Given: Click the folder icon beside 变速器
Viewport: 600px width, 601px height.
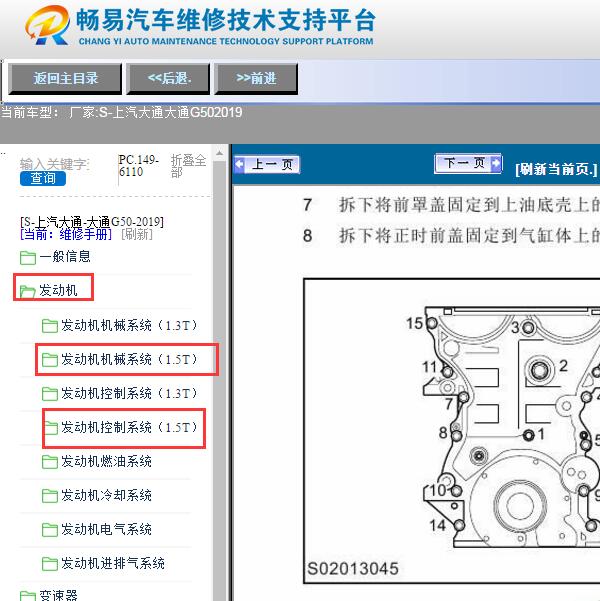Looking at the screenshot, I should click(x=28, y=596).
